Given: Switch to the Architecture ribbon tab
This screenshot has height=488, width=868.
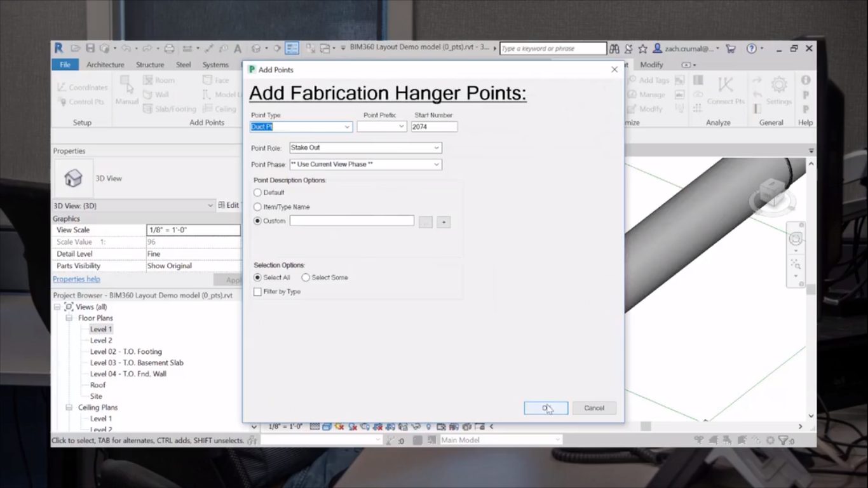Looking at the screenshot, I should tap(105, 65).
